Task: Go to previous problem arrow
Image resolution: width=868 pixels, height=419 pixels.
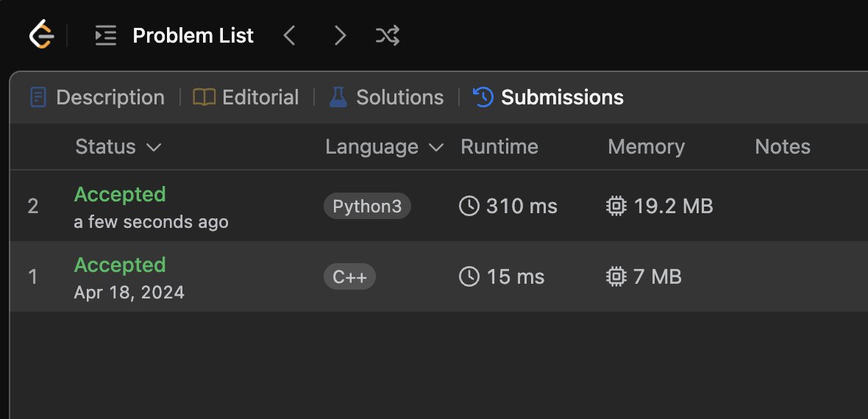Action: click(x=289, y=35)
